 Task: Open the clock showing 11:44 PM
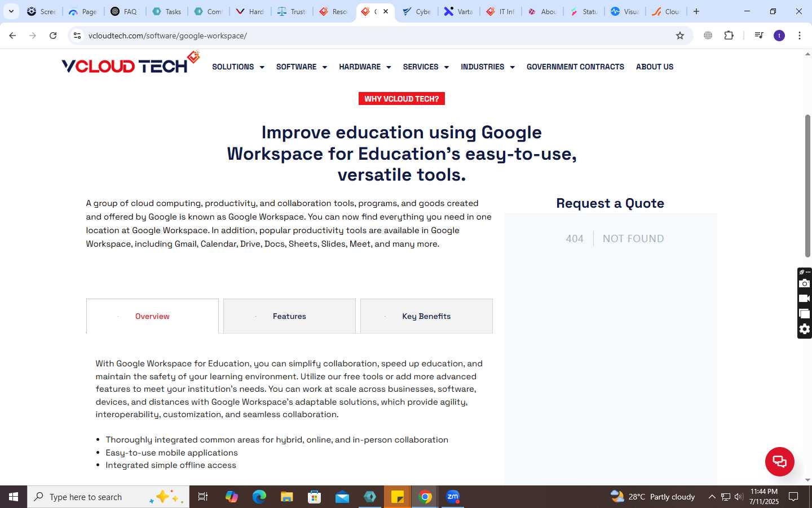764,497
